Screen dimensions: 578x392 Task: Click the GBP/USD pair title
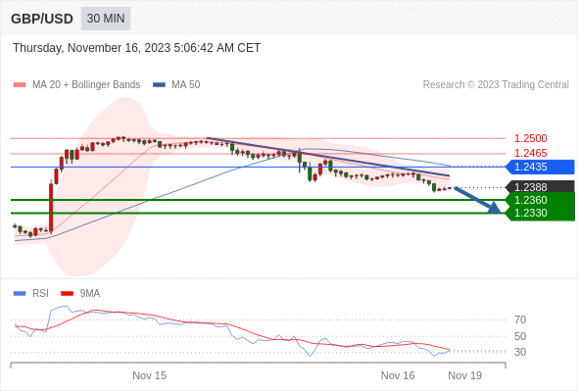click(42, 19)
